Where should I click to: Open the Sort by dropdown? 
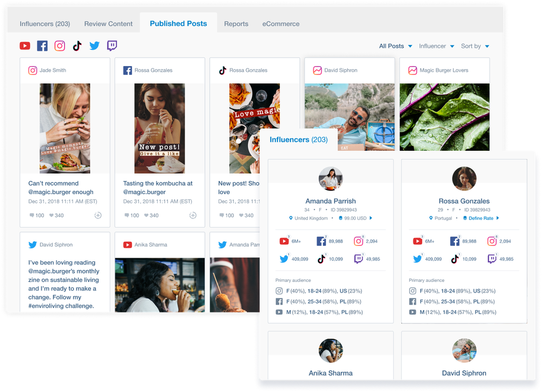point(475,46)
